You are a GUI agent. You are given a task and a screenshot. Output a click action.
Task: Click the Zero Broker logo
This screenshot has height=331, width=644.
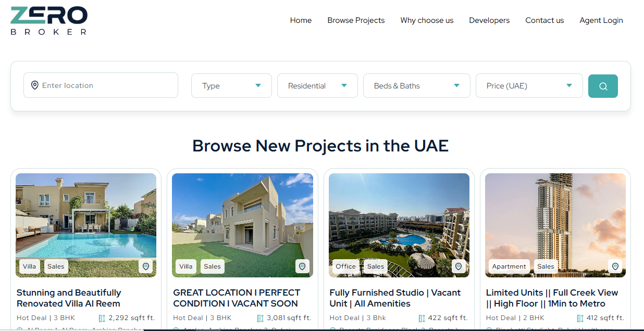tap(49, 20)
